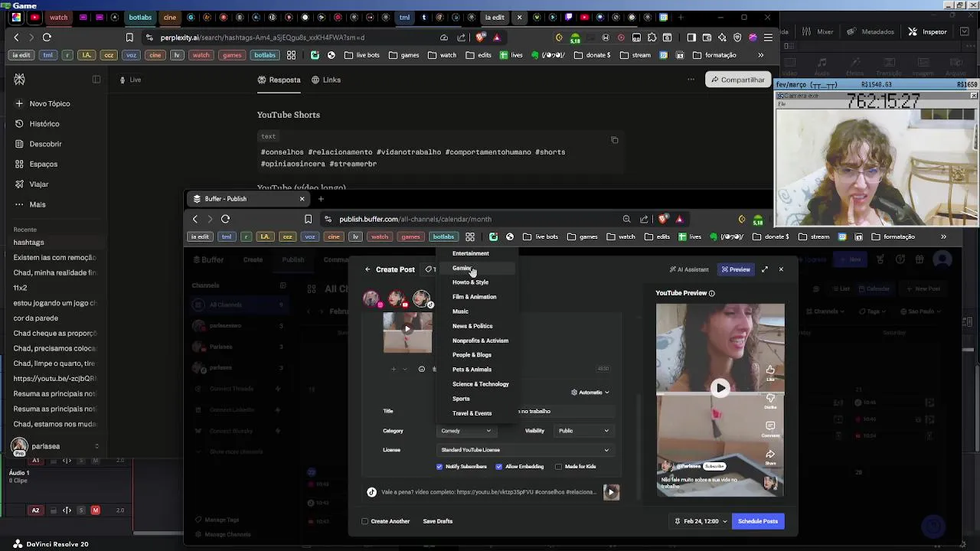Open the attached video thumbnail
Viewport: 980px width, 551px height.
(x=407, y=332)
